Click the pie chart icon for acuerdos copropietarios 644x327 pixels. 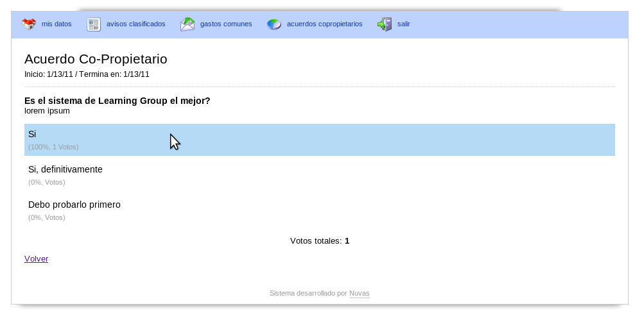(274, 24)
